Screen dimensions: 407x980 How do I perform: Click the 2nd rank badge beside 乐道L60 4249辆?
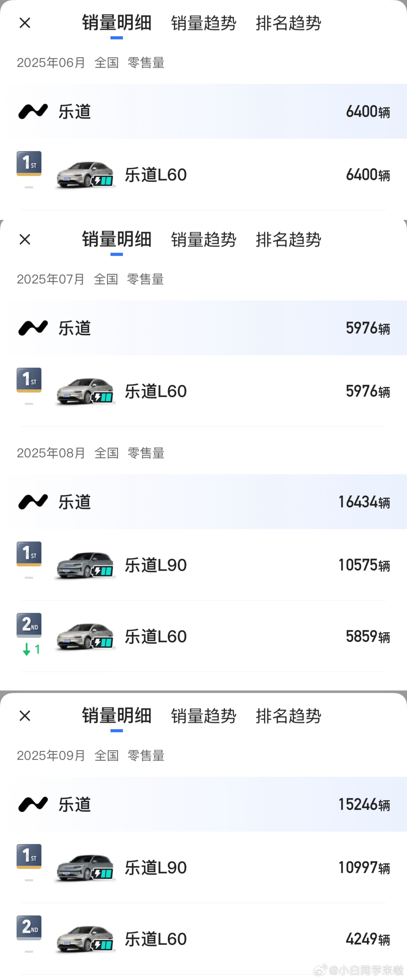pos(29,927)
